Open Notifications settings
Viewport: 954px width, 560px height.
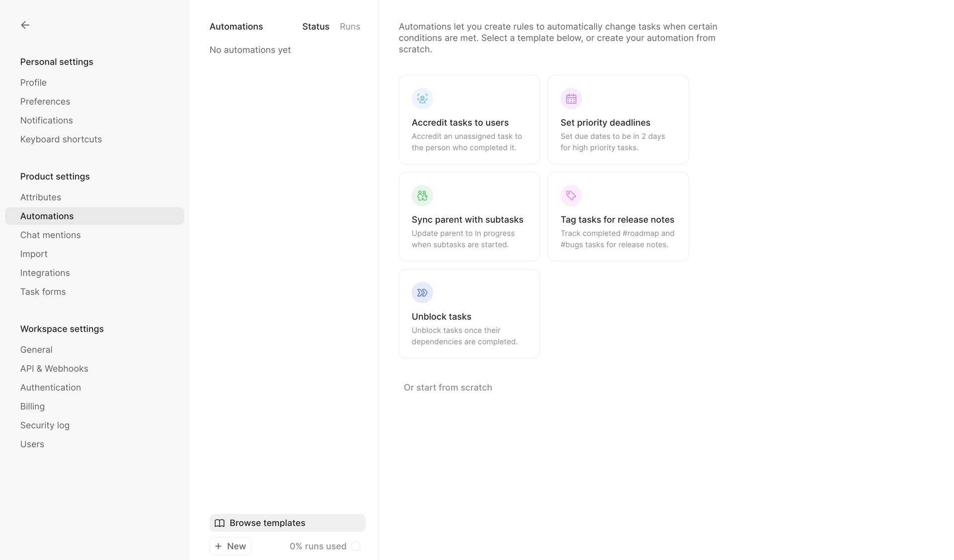point(46,120)
